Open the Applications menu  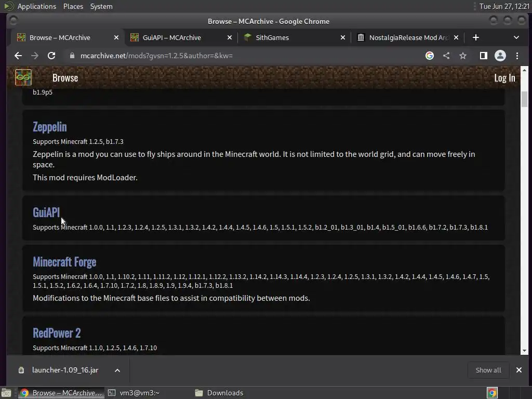(x=37, y=6)
